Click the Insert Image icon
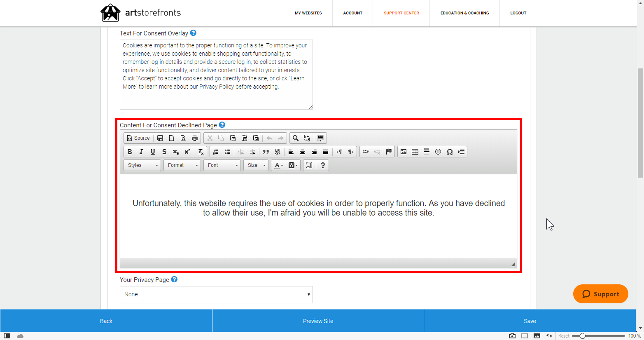Viewport: 644px width, 340px height. (404, 152)
